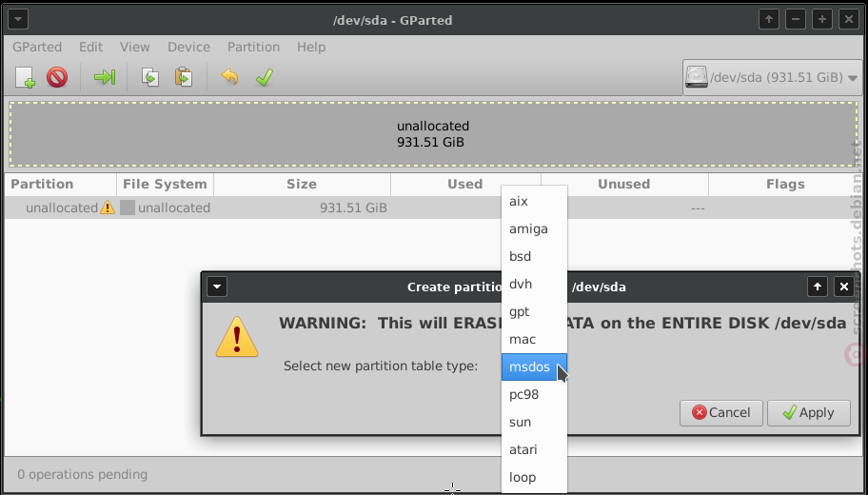
Task: Click the File System column header
Action: (x=165, y=185)
